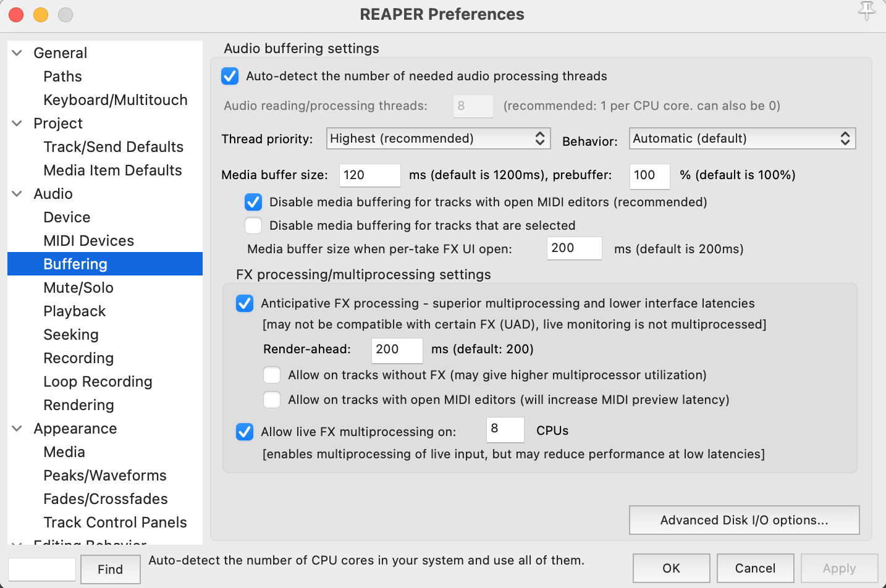Toggle disable buffering for open MIDI editors
This screenshot has width=886, height=588.
coord(253,202)
